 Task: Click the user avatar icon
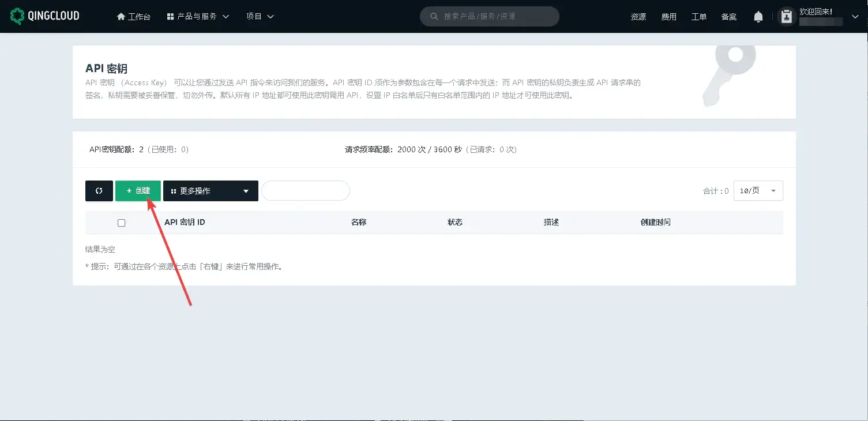point(786,16)
